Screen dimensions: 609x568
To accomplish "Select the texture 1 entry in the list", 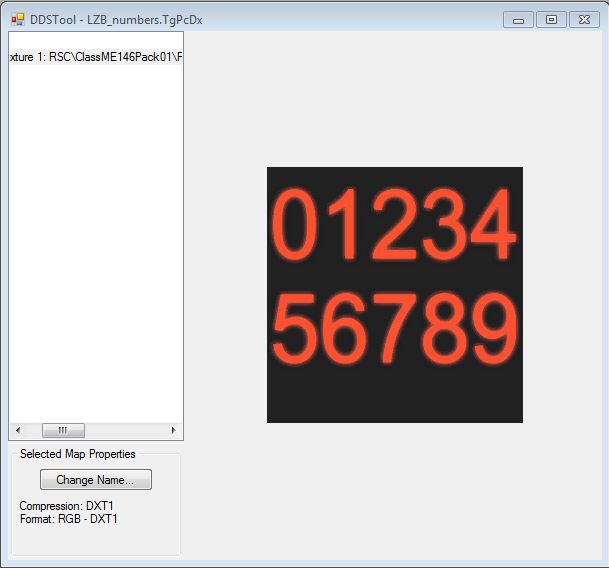I will point(96,57).
